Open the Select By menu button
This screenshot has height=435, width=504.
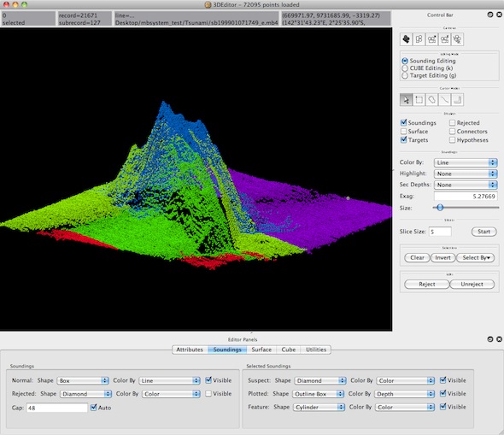pos(476,257)
